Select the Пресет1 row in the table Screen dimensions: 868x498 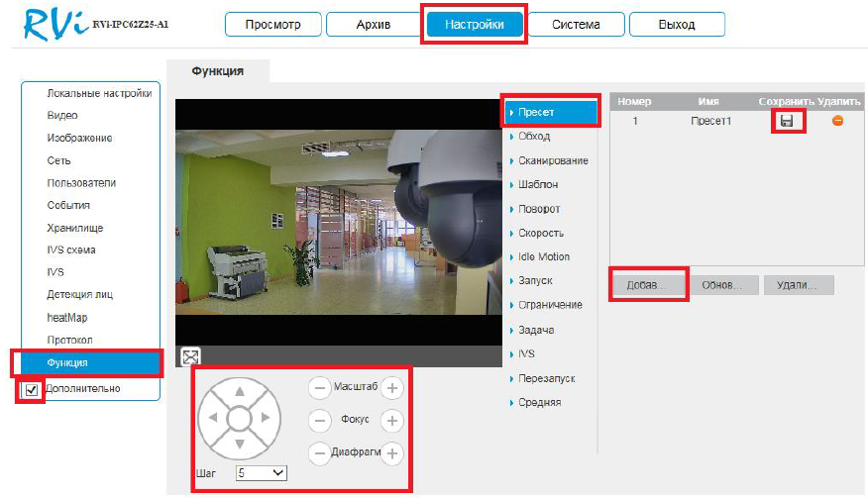pyautogui.click(x=708, y=121)
